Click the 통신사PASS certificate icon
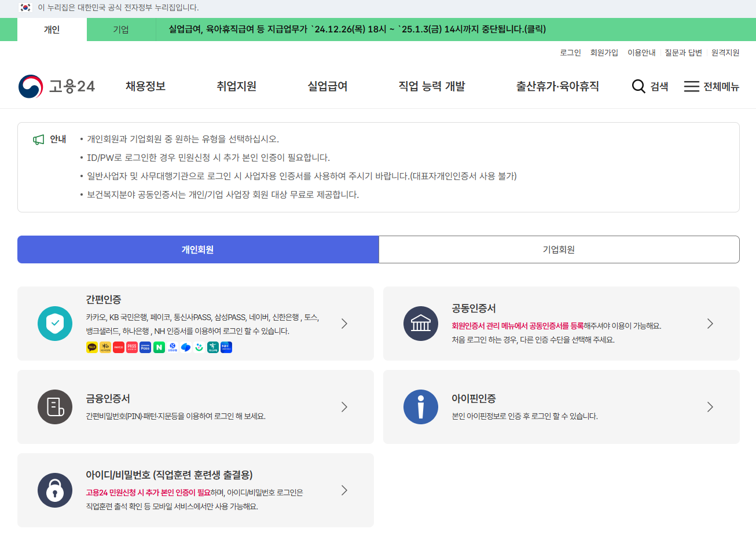This screenshot has width=756, height=536. point(131,347)
